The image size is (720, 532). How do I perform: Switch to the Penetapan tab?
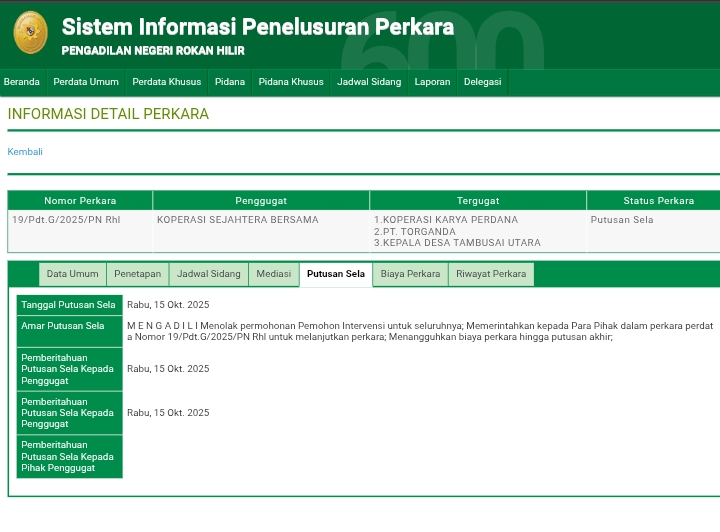tap(137, 274)
